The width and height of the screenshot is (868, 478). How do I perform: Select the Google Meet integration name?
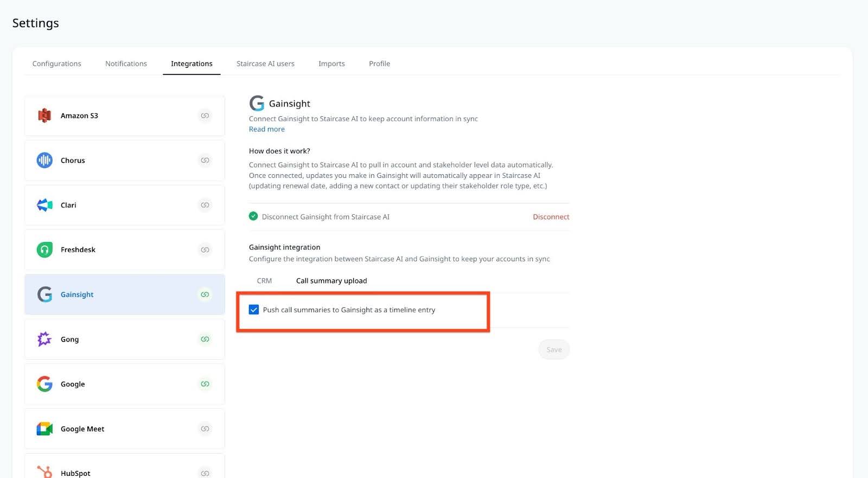[82, 429]
